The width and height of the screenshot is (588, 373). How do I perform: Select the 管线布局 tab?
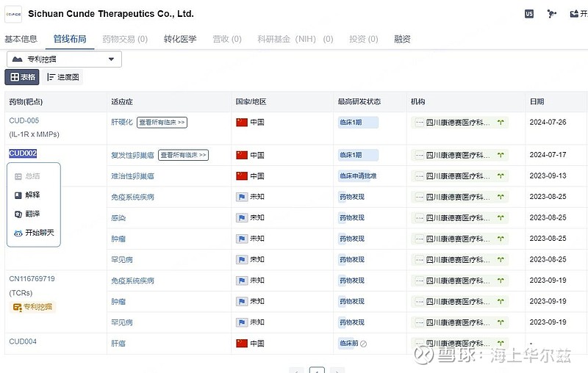[x=70, y=39]
